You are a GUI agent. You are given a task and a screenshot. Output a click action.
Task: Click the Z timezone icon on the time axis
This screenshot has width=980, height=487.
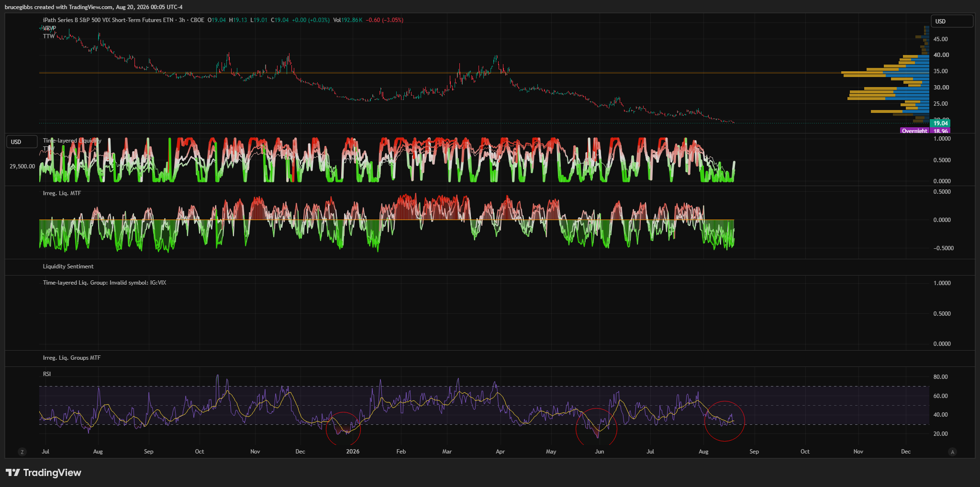pyautogui.click(x=22, y=452)
